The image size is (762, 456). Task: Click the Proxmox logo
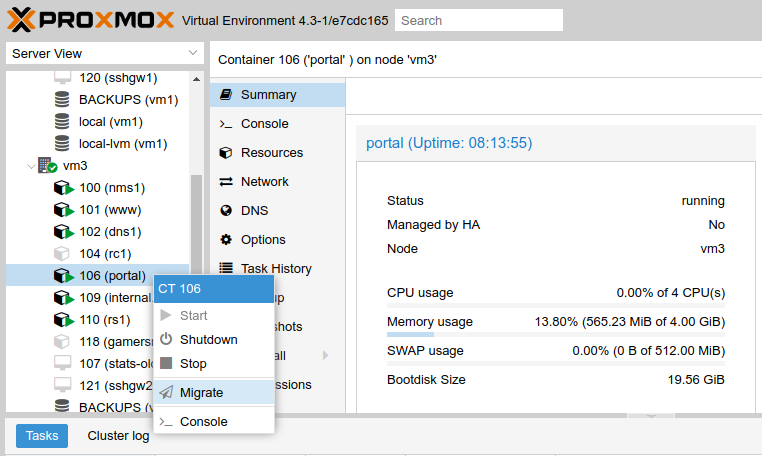click(x=90, y=20)
